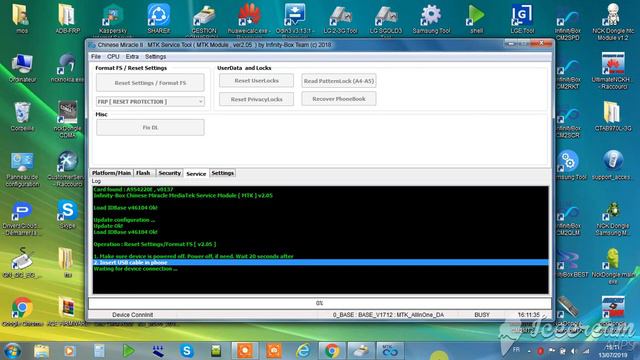Image resolution: width=640 pixels, height=360 pixels.
Task: Launch the InfinityBox CM2SPD shortcut
Action: (x=568, y=24)
